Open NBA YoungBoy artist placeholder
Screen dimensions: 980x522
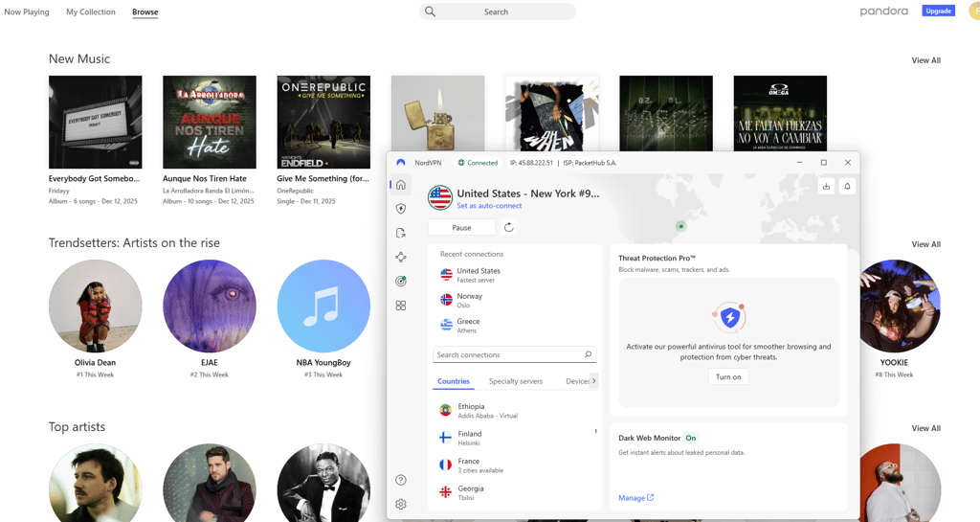point(323,306)
